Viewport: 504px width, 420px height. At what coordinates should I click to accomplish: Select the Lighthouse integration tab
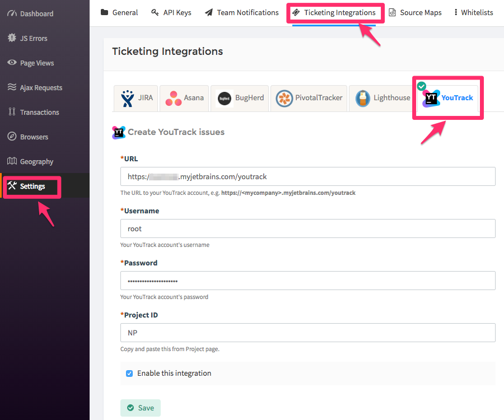(x=382, y=99)
